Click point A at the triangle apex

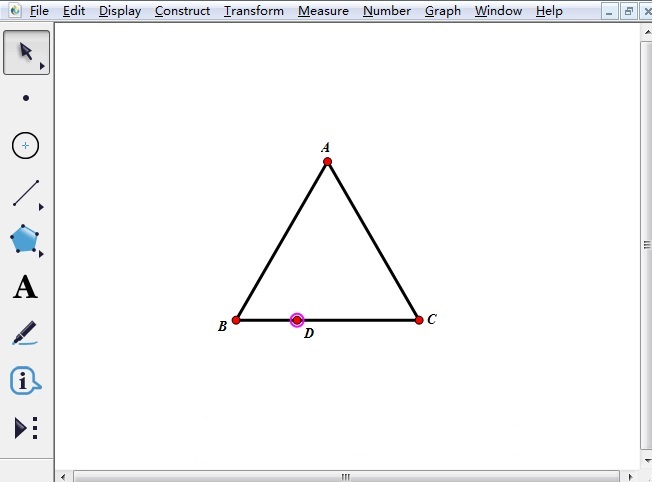point(327,162)
